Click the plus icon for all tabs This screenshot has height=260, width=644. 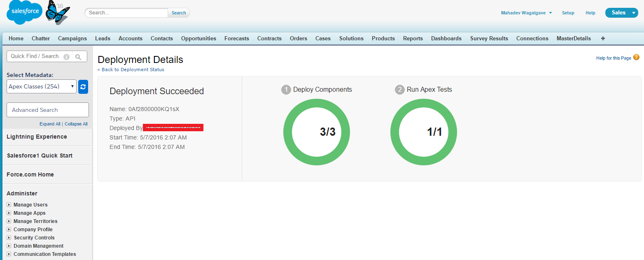click(x=603, y=38)
